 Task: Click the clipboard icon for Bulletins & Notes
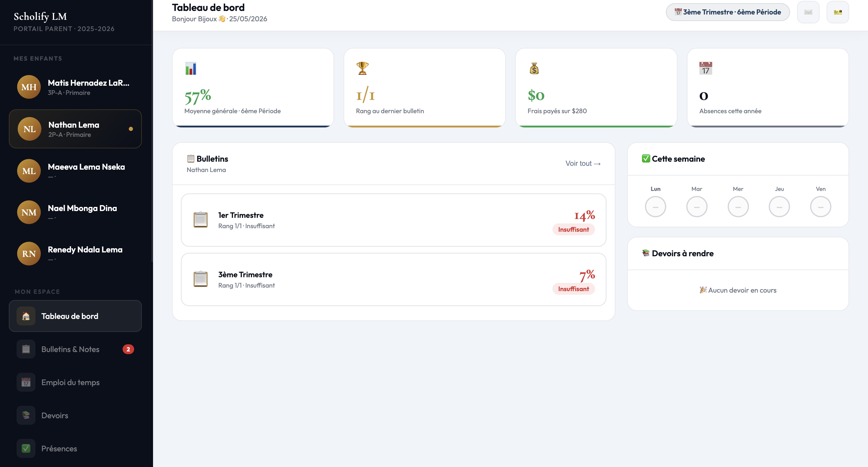pos(26,349)
